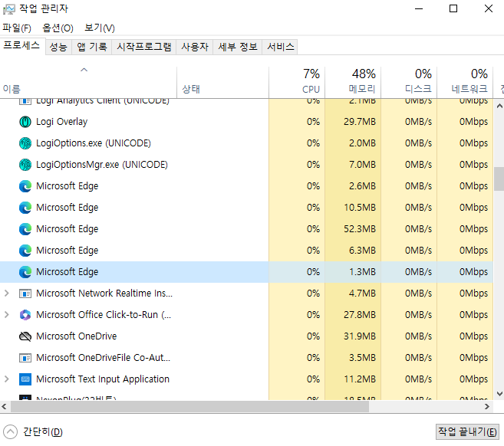This screenshot has height=446, width=504.
Task: Click the 작업 끝내기(E) button
Action: (467, 432)
